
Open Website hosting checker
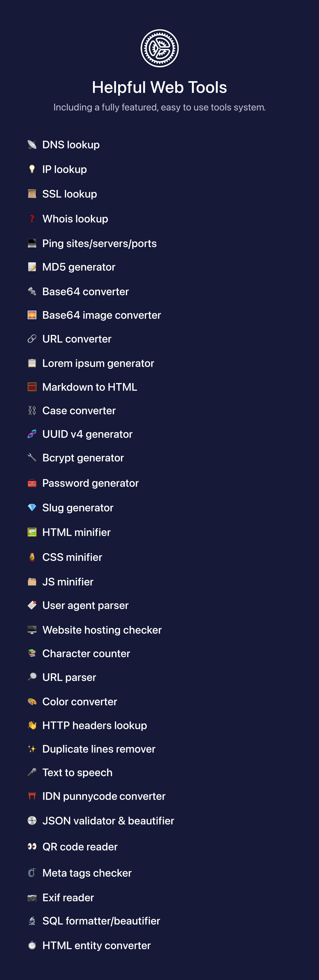point(102,630)
